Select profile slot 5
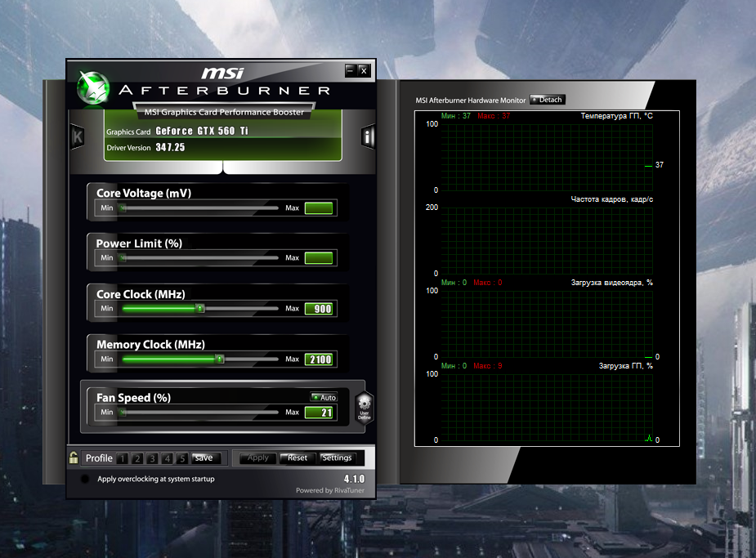This screenshot has width=756, height=558. click(182, 458)
